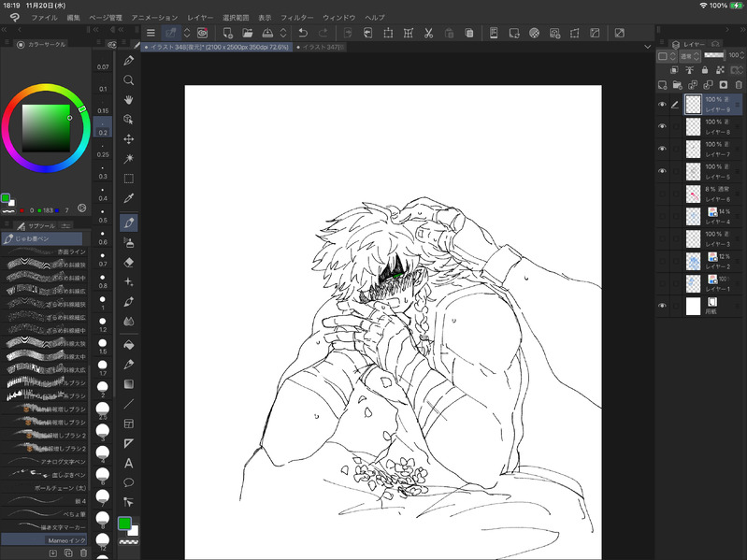Hide layer レイヤー 8 with eye icon
747x560 pixels.
(x=662, y=126)
